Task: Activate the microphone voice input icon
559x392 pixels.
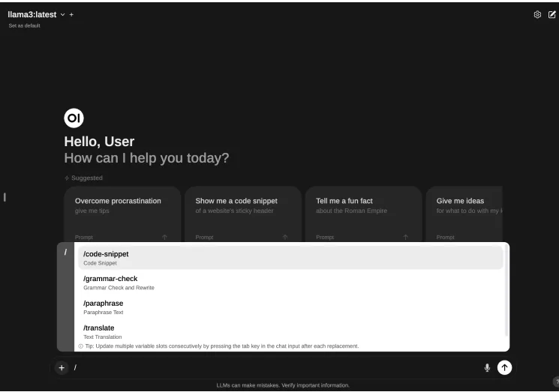Action: point(487,367)
